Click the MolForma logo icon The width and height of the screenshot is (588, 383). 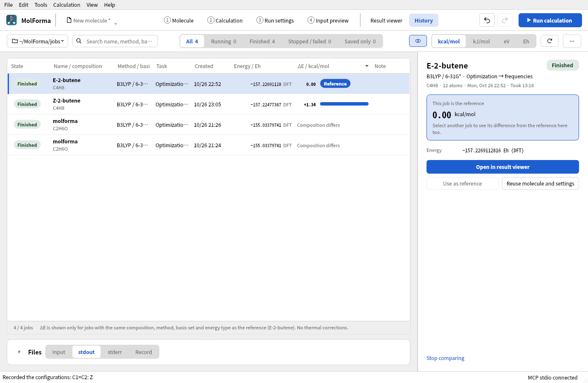pyautogui.click(x=12, y=20)
